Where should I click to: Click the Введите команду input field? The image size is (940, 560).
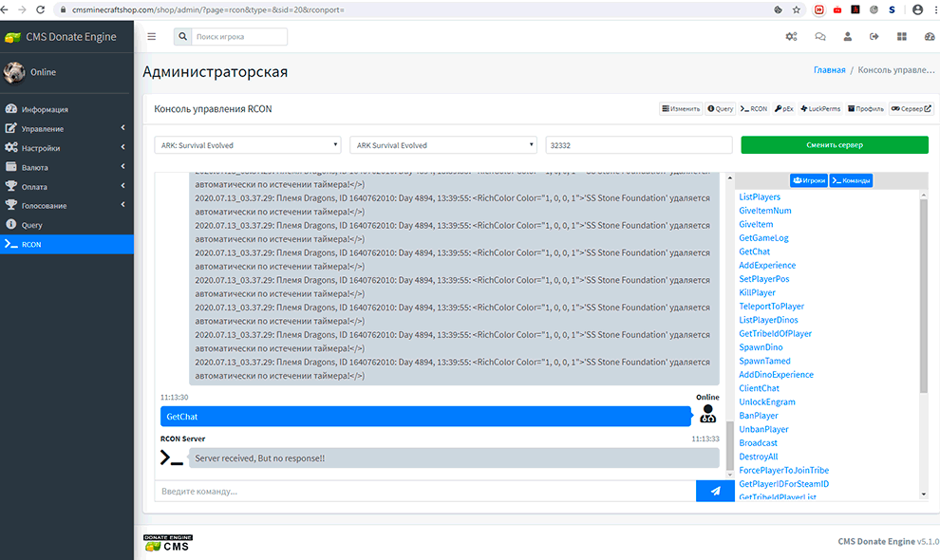tap(424, 491)
